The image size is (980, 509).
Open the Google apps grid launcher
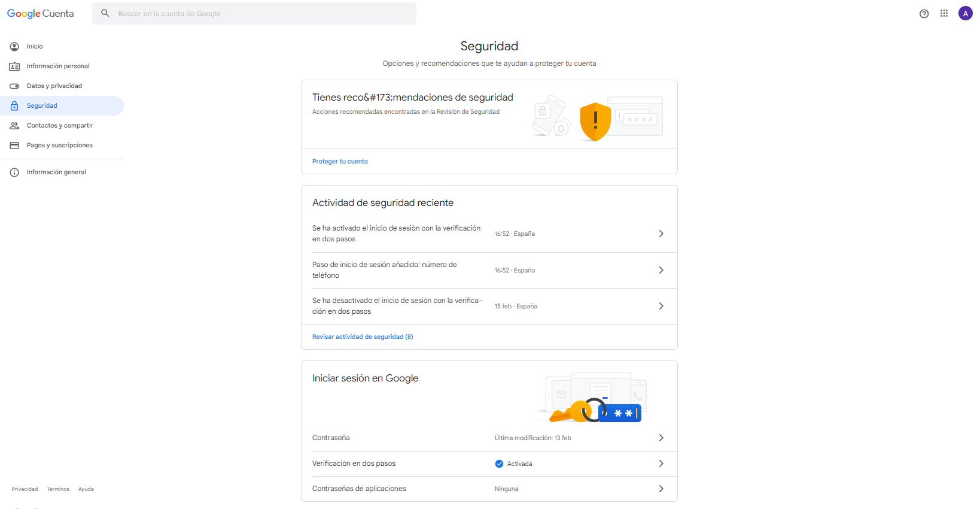click(944, 13)
